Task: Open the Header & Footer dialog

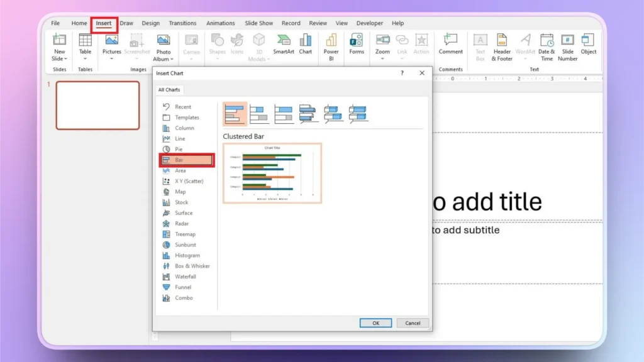Action: click(x=501, y=47)
